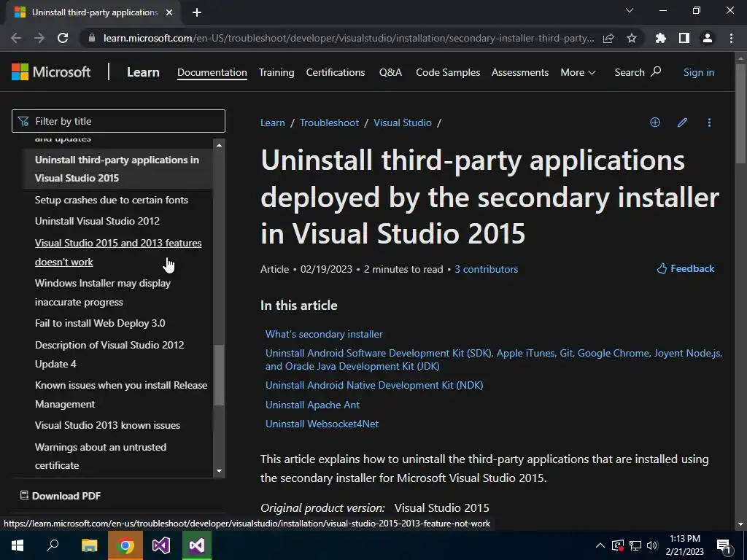The height and width of the screenshot is (560, 747).
Task: Click Download PDF in the sidebar
Action: [61, 496]
